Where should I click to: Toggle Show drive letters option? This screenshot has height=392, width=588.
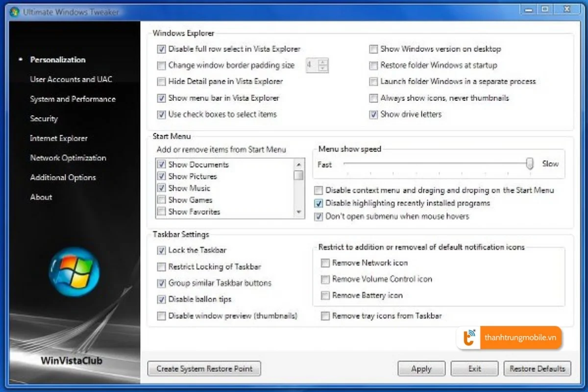(373, 114)
